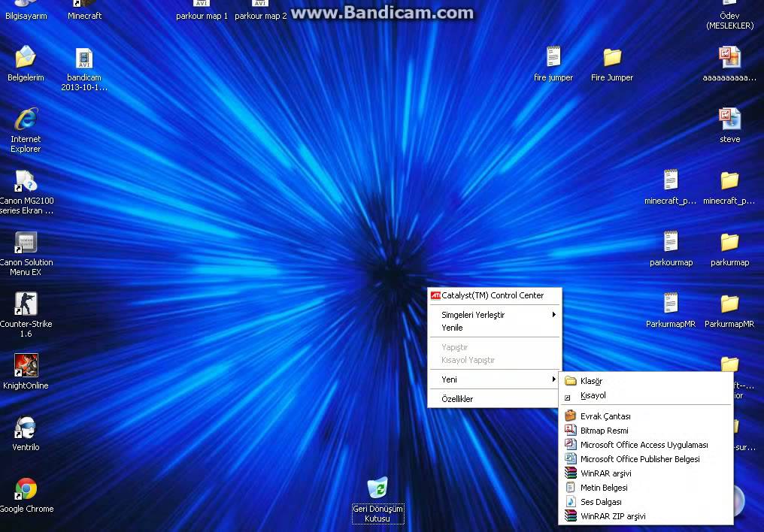Screen dimensions: 764x532
Task: Choose Microsoft Office Access Uygulaması entry
Action: [646, 445]
